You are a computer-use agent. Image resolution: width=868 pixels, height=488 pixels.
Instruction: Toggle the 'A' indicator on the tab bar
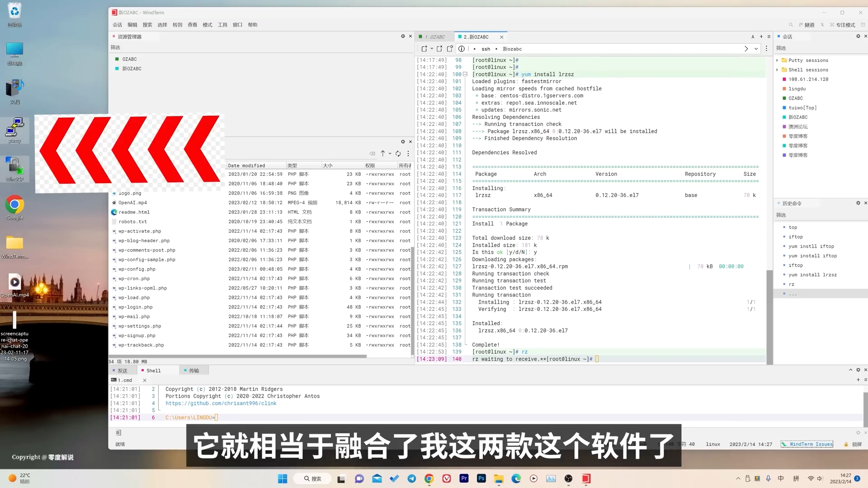point(753,37)
